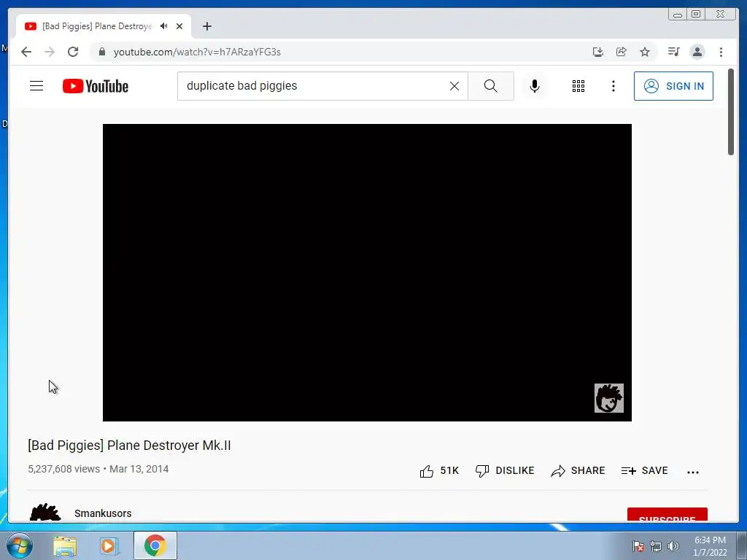Open the Chrome profile avatar

click(x=697, y=52)
